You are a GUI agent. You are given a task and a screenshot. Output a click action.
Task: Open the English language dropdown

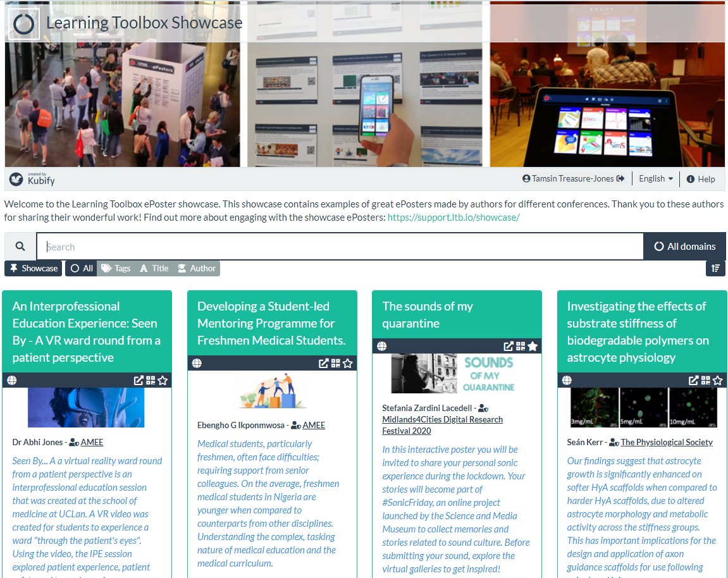(655, 178)
